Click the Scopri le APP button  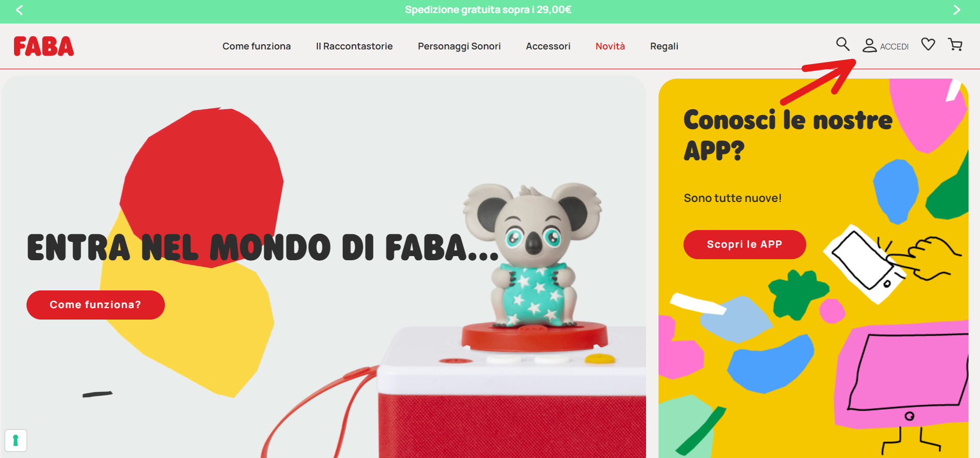(x=745, y=245)
